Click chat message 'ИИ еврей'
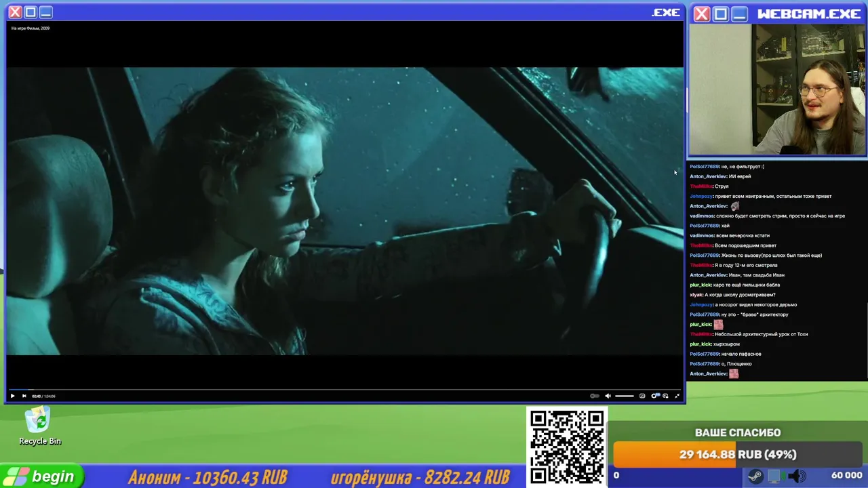Screen dimensions: 868x488 click(740, 176)
